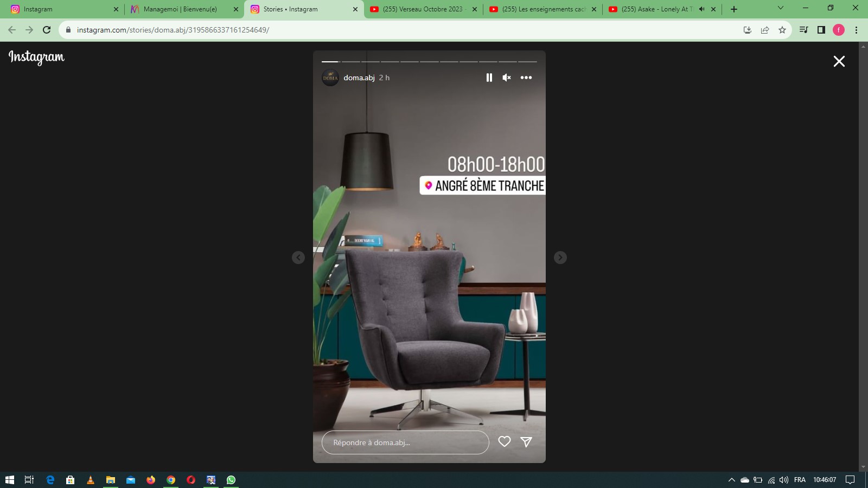
Task: Switch to the Managemoi Bienvenu(e) tab
Action: (180, 9)
